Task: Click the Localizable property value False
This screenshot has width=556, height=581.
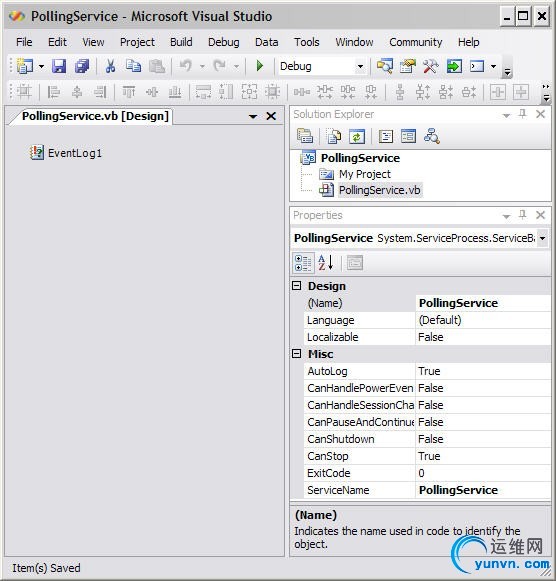Action: (x=483, y=337)
